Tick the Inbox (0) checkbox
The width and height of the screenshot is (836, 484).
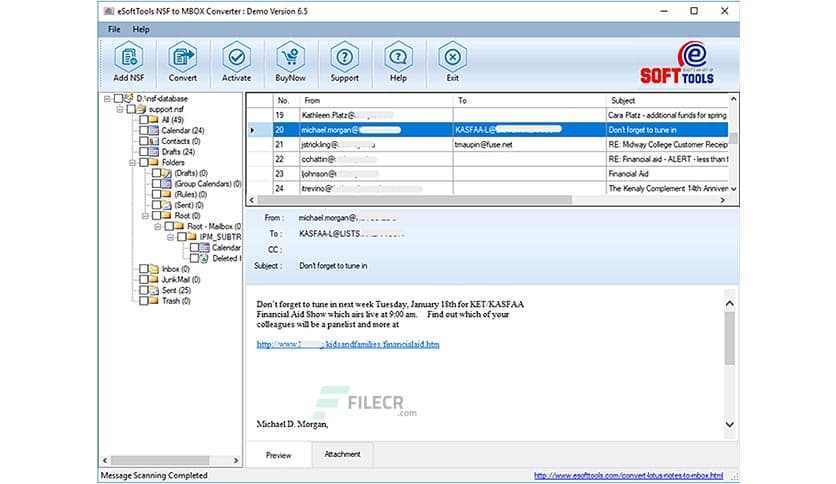(144, 269)
